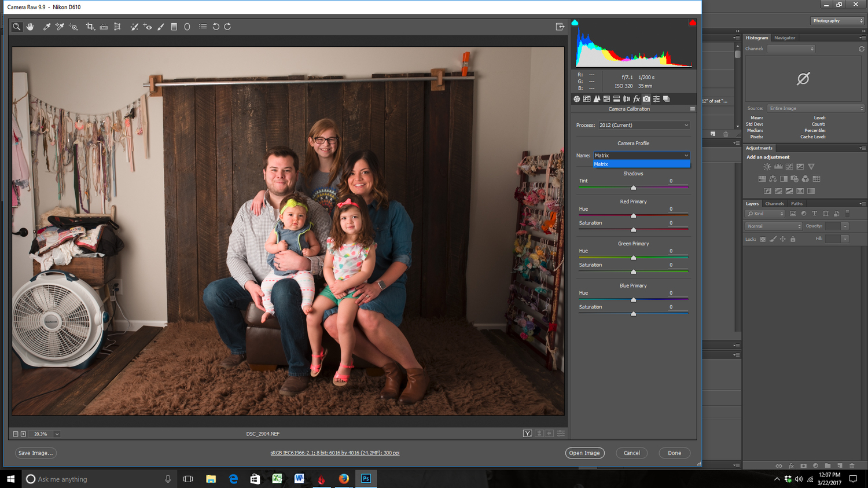The height and width of the screenshot is (488, 868).
Task: Select the Adjustment Brush tool
Action: pos(161,27)
